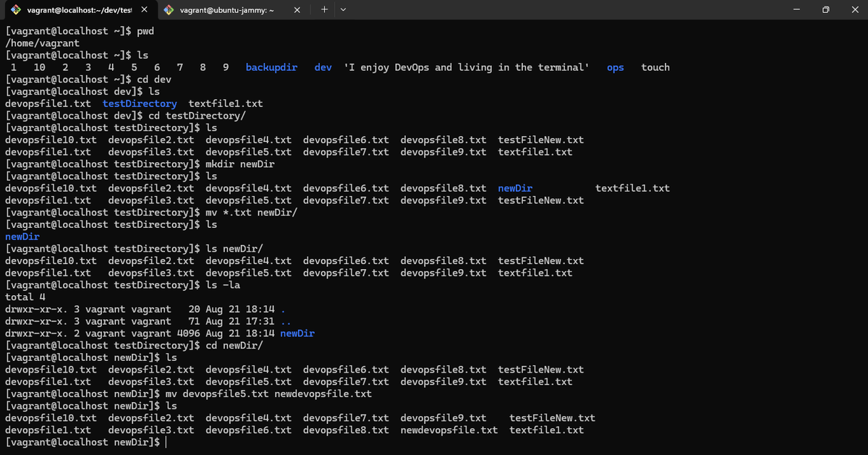
Task: Click the pwd command text
Action: click(x=145, y=31)
